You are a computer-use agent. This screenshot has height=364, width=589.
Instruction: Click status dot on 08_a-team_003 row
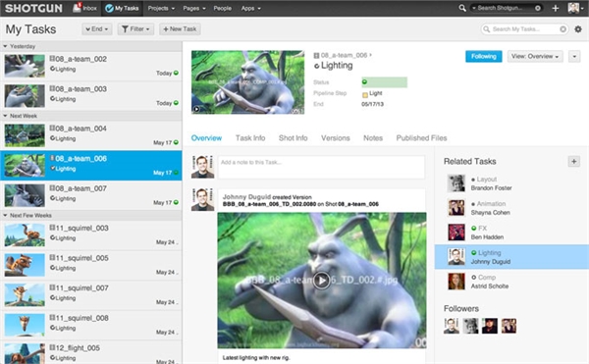click(176, 103)
